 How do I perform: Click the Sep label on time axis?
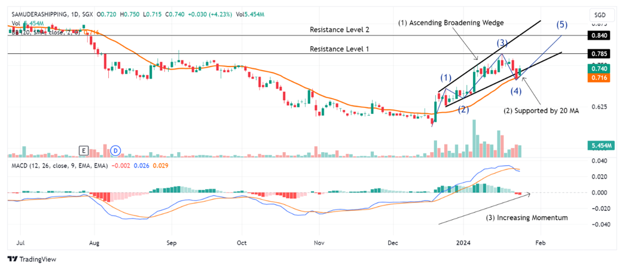point(171,242)
